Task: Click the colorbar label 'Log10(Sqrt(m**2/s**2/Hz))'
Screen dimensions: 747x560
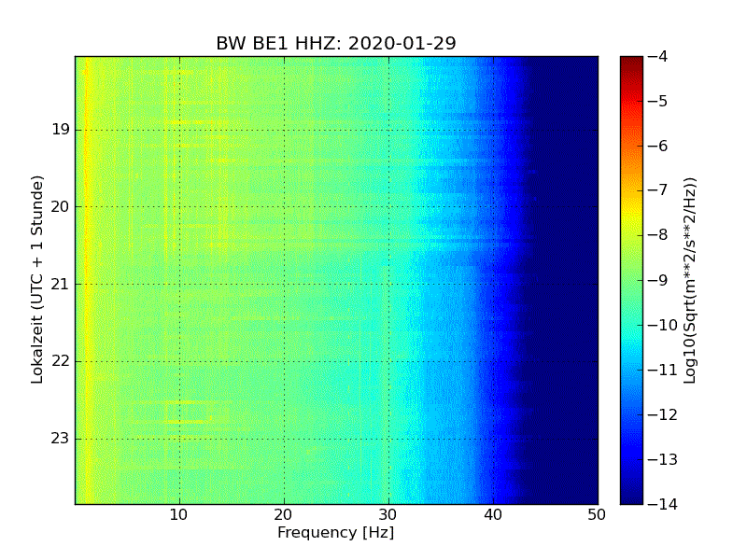Action: [690, 281]
